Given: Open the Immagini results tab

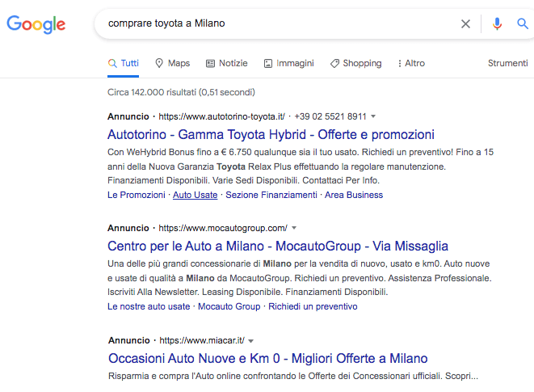Looking at the screenshot, I should coord(289,63).
